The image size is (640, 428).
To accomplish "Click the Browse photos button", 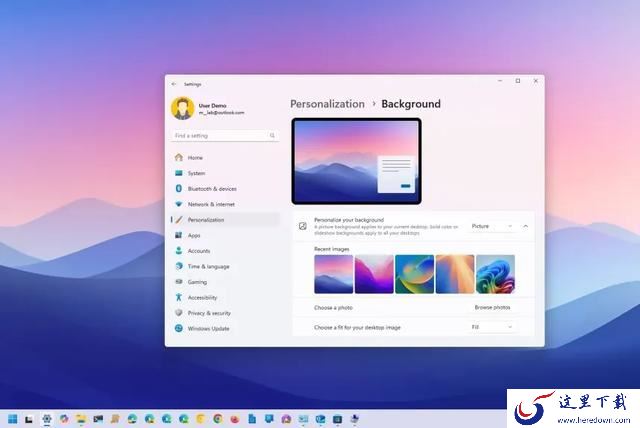I will point(492,307).
